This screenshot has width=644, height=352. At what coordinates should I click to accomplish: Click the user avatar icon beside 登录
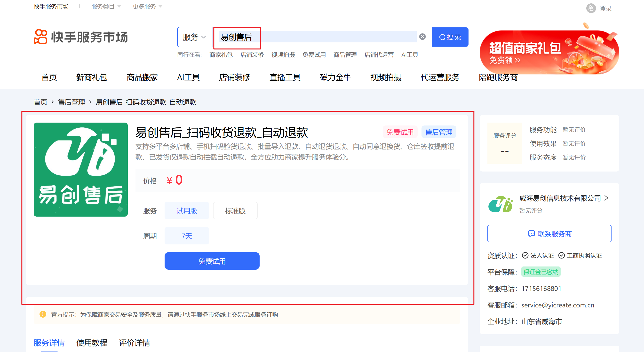pyautogui.click(x=591, y=8)
